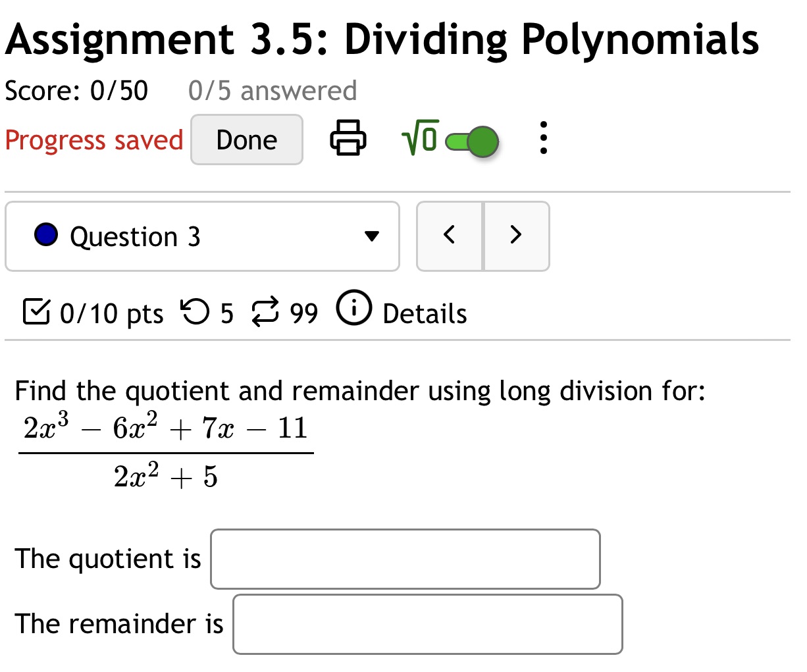Select the Question 3 header label
This screenshot has height=672, width=807.
click(134, 236)
